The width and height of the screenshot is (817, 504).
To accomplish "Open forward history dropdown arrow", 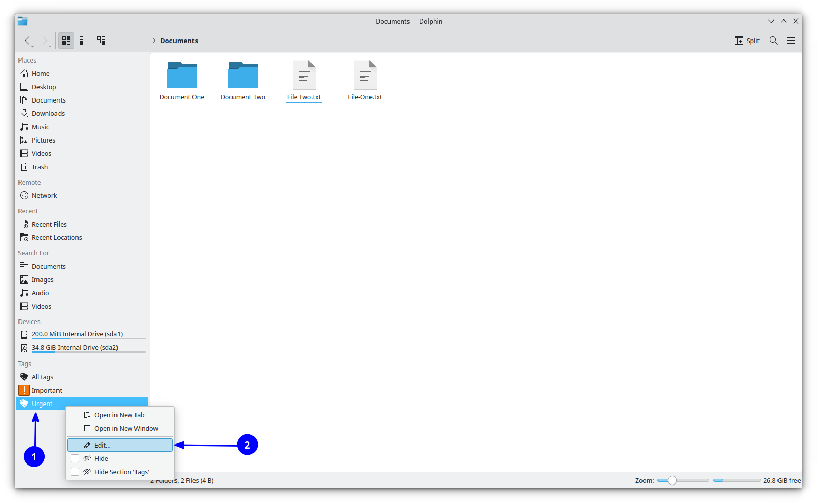I will tap(50, 46).
